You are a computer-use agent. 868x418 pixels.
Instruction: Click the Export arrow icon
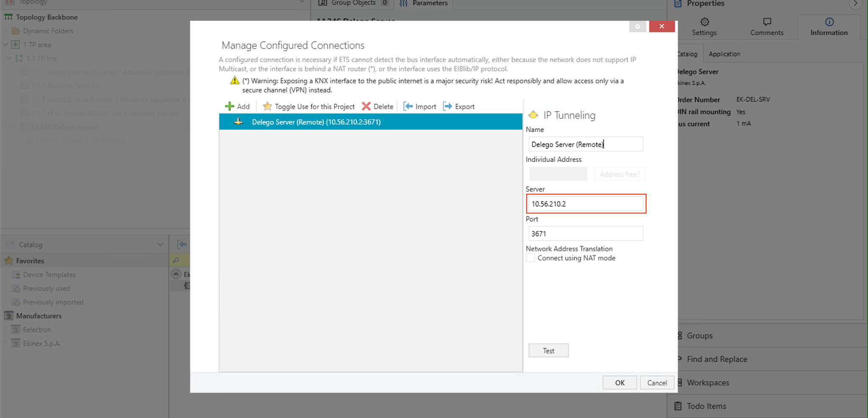(448, 106)
